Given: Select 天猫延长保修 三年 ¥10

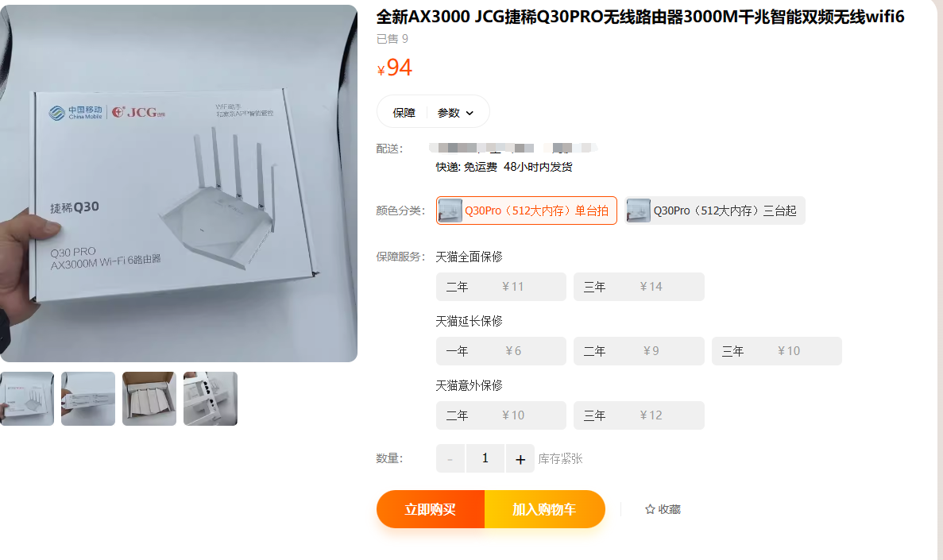Looking at the screenshot, I should (x=776, y=351).
